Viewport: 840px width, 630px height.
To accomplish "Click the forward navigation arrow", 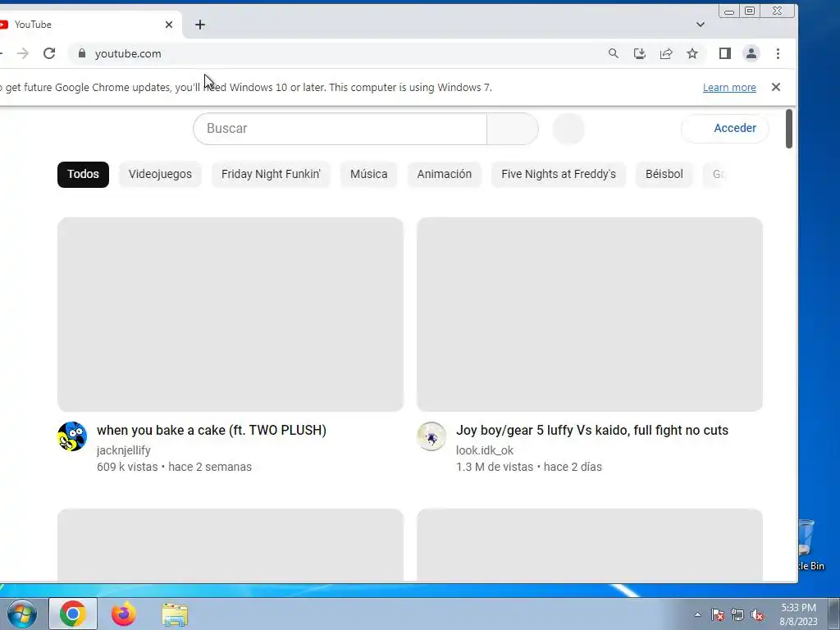I will coord(22,53).
